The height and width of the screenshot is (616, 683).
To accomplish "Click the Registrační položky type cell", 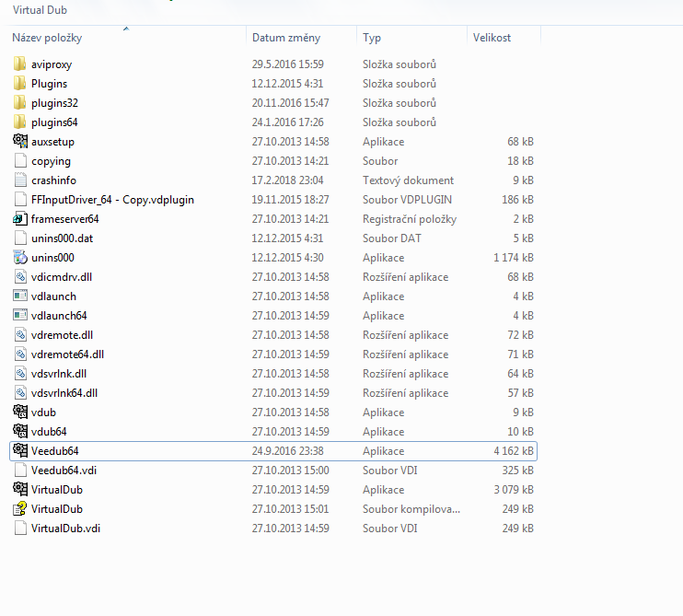I will [x=410, y=219].
